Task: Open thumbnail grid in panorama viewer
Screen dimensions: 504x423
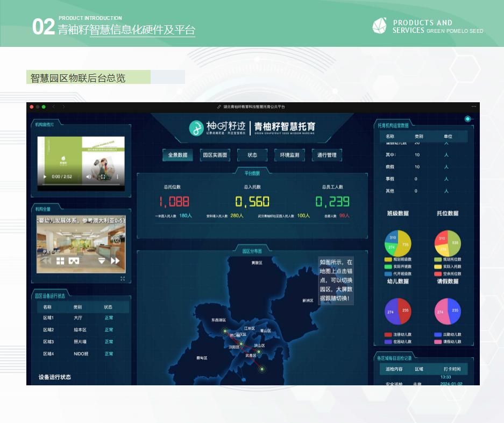Action: pyautogui.click(x=60, y=261)
